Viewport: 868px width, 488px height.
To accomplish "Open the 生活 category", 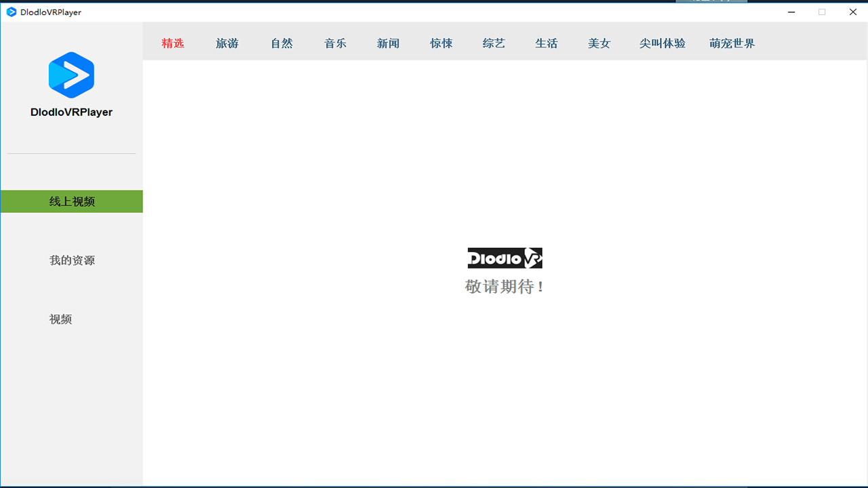I will 547,43.
